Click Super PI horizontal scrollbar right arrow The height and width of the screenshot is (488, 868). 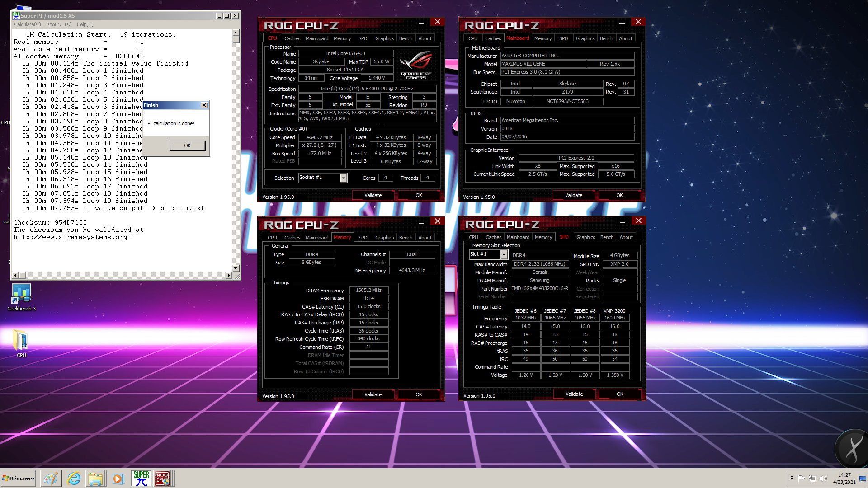(x=228, y=275)
